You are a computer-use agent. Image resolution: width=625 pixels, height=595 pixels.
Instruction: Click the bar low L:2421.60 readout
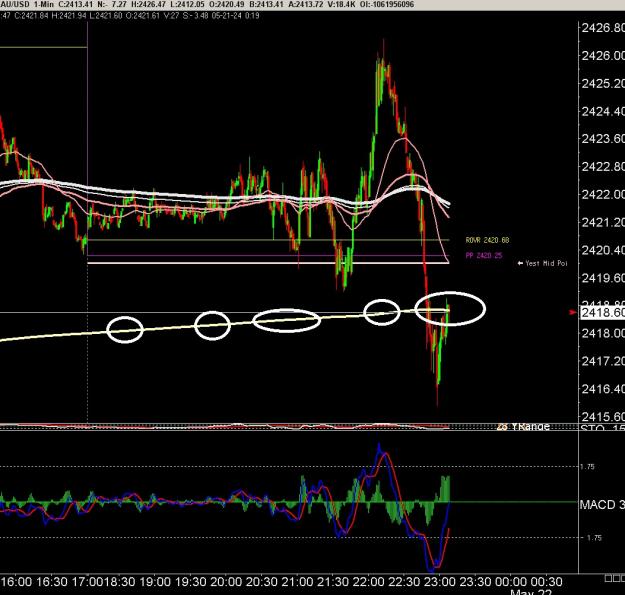[x=106, y=16]
